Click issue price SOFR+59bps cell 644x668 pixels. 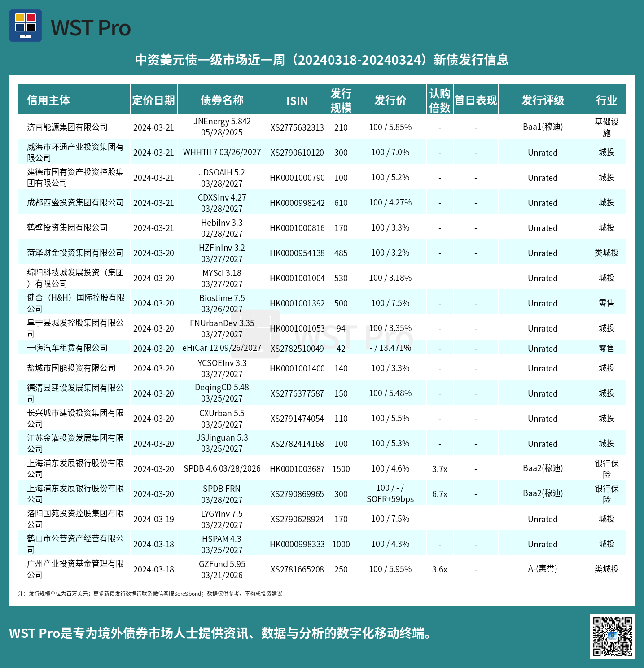[390, 493]
